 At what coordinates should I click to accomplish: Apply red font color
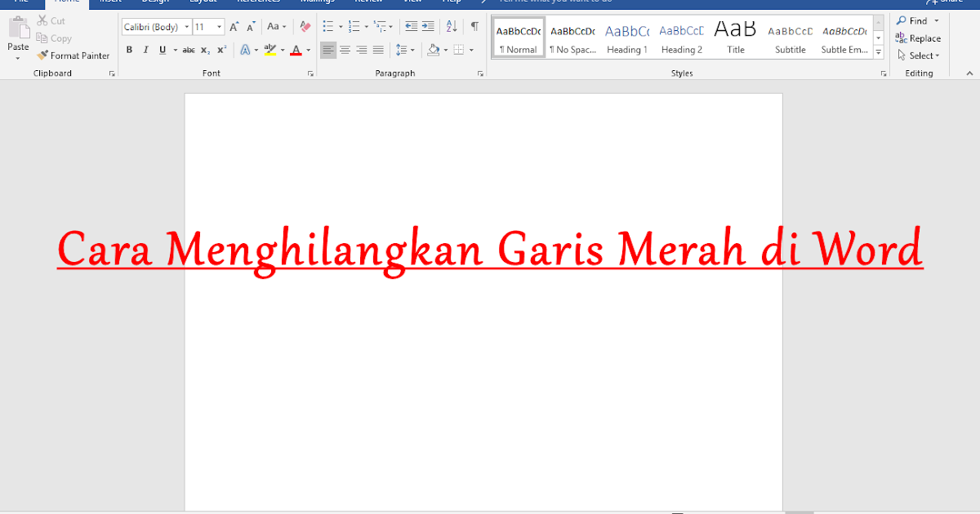pyautogui.click(x=296, y=50)
